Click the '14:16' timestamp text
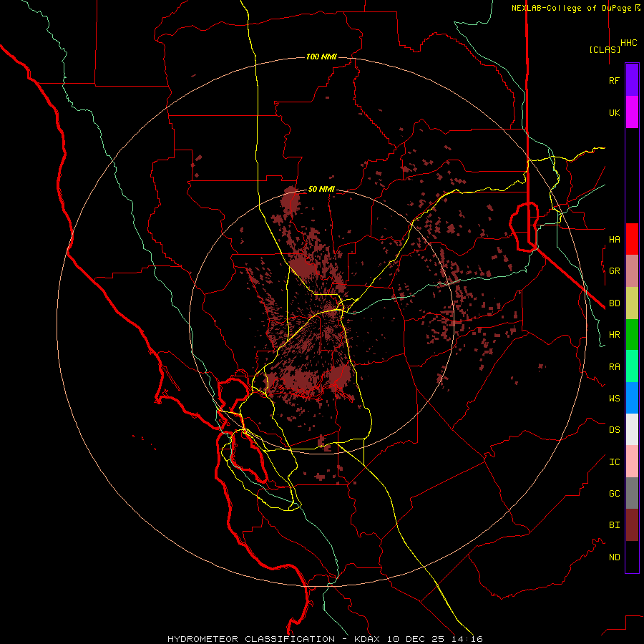This screenshot has height=644, width=644. (x=467, y=639)
